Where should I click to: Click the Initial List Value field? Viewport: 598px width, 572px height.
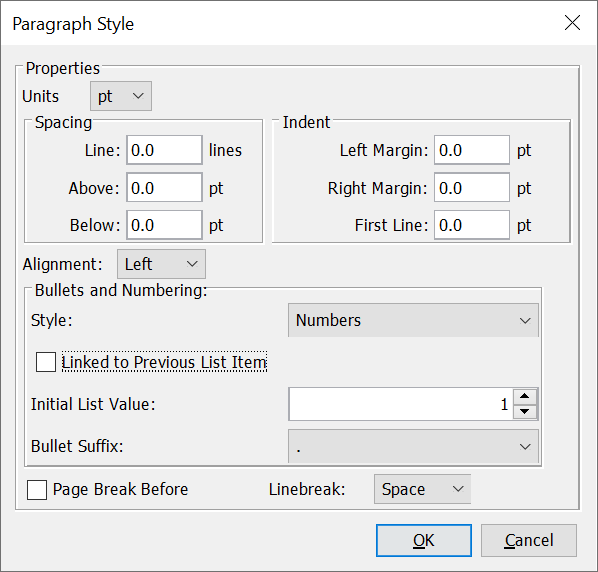[401, 404]
